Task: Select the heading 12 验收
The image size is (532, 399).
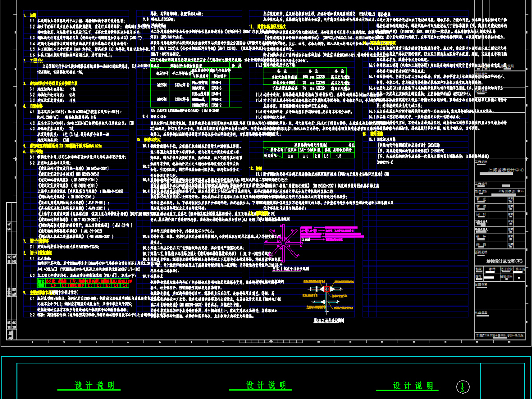Action: [258, 168]
